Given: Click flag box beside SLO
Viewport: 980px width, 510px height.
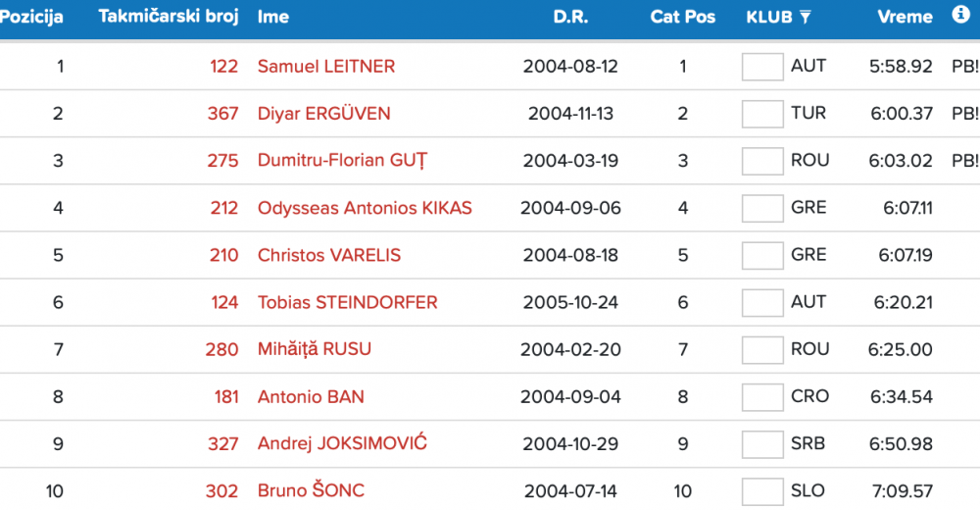Looking at the screenshot, I should pyautogui.click(x=761, y=491).
